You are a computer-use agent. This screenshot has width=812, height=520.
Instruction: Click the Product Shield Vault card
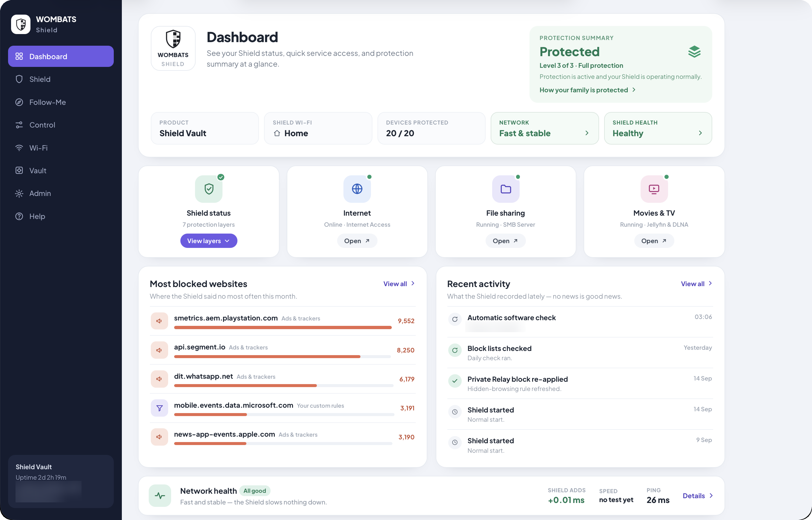point(205,128)
